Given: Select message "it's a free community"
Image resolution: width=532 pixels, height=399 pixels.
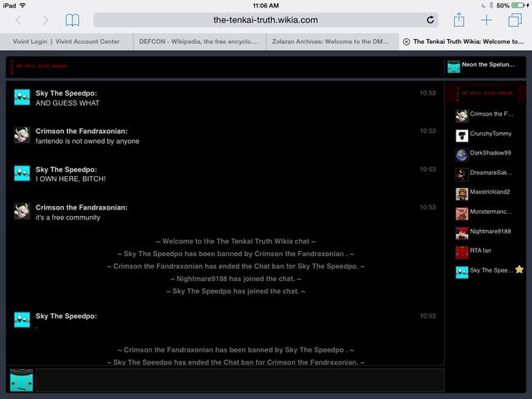Looking at the screenshot, I should pyautogui.click(x=68, y=218).
